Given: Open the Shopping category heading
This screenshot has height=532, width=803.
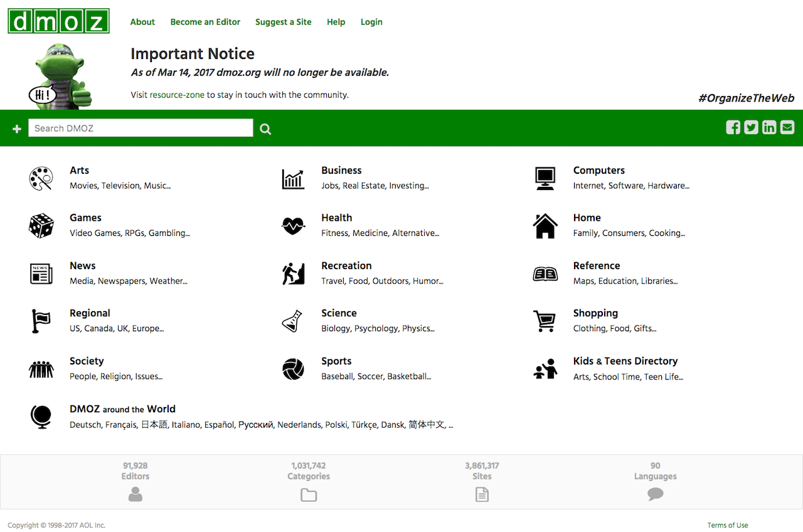Looking at the screenshot, I should pos(595,313).
